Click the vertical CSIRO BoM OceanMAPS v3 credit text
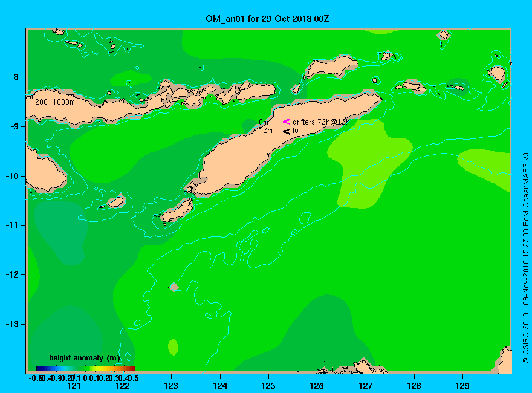532x393 pixels. coord(525,258)
